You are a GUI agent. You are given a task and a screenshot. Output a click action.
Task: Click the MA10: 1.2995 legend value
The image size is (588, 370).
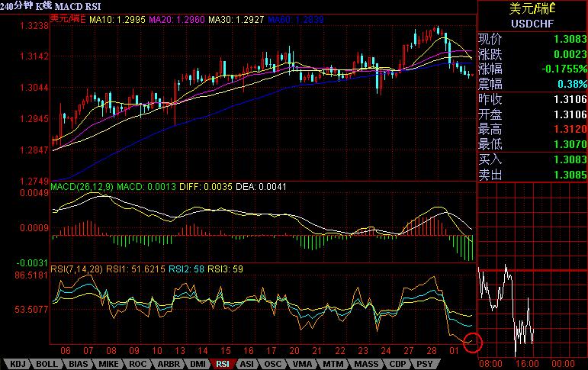pyautogui.click(x=117, y=20)
